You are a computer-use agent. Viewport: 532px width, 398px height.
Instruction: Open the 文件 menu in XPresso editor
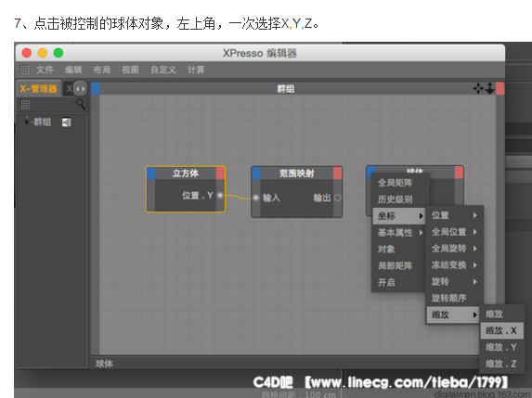[x=45, y=70]
